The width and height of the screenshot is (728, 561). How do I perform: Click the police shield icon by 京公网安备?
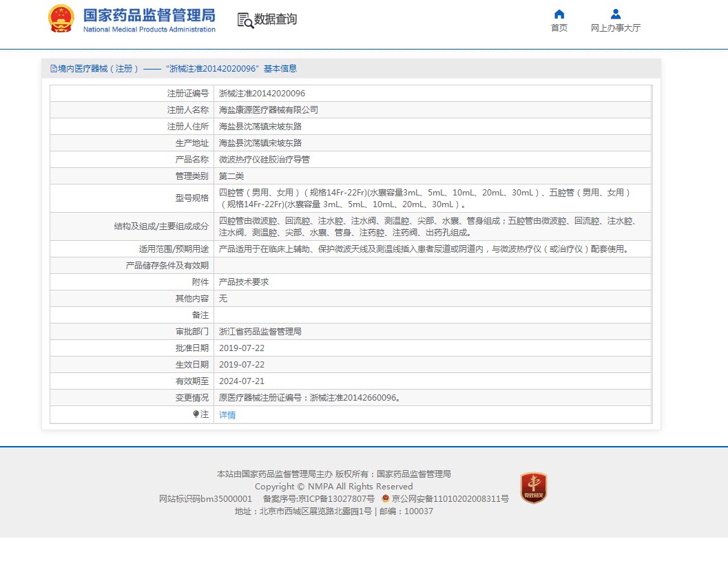[x=385, y=498]
